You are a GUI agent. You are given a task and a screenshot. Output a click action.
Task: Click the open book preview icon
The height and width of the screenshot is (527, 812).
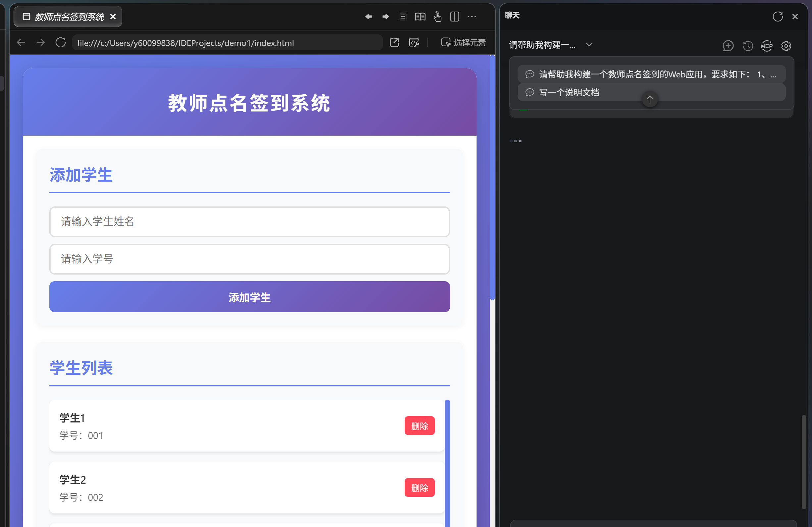point(420,16)
